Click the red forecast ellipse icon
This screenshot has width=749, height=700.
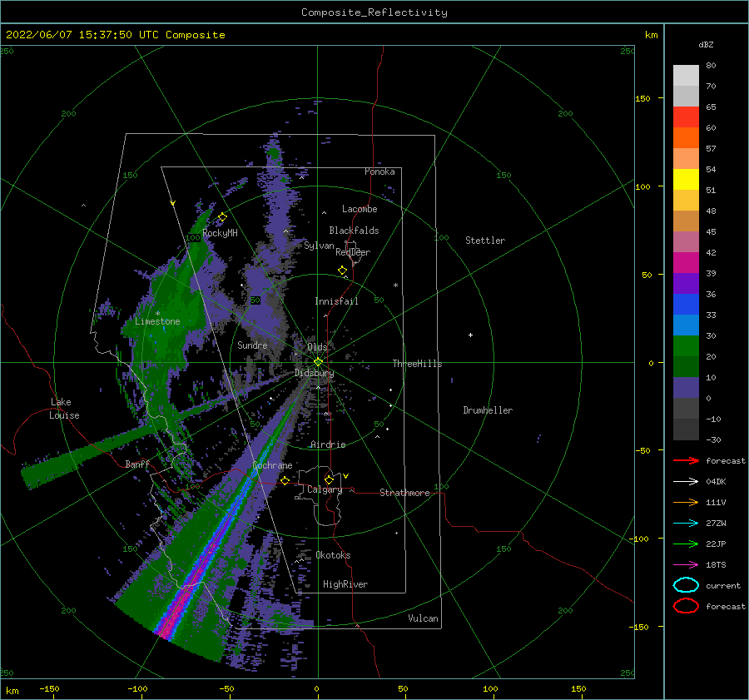pos(686,606)
